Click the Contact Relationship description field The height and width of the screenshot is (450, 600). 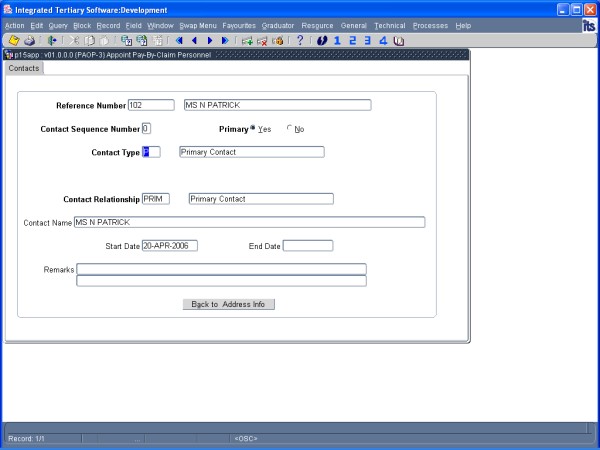[x=261, y=199]
